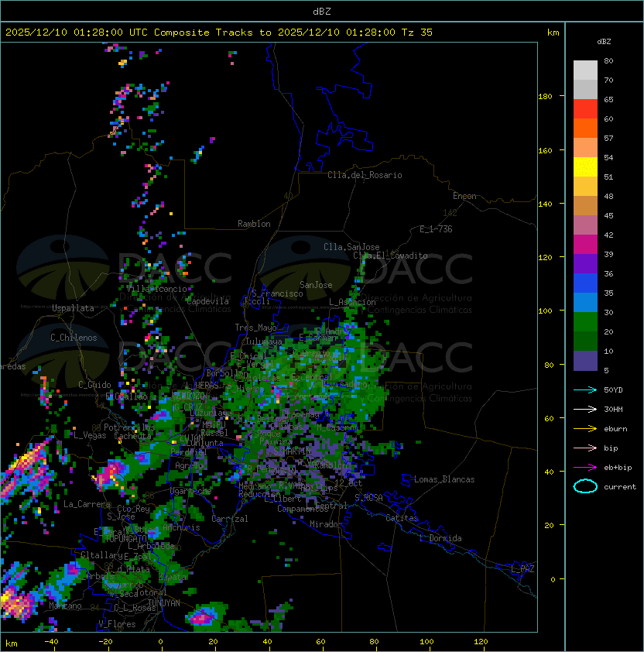Pick the magenta 39–42 dBZ swatch
This screenshot has width=644, height=652.
click(585, 244)
